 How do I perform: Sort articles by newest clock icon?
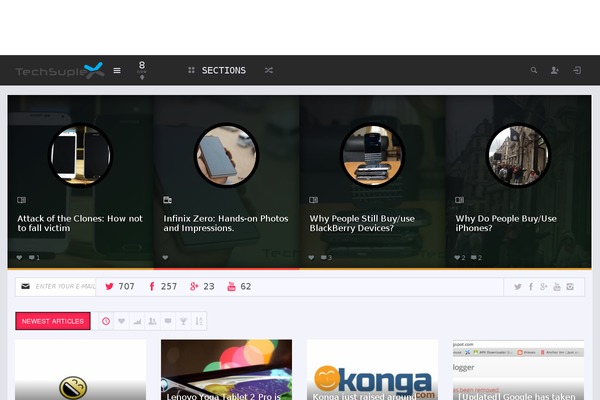point(106,321)
